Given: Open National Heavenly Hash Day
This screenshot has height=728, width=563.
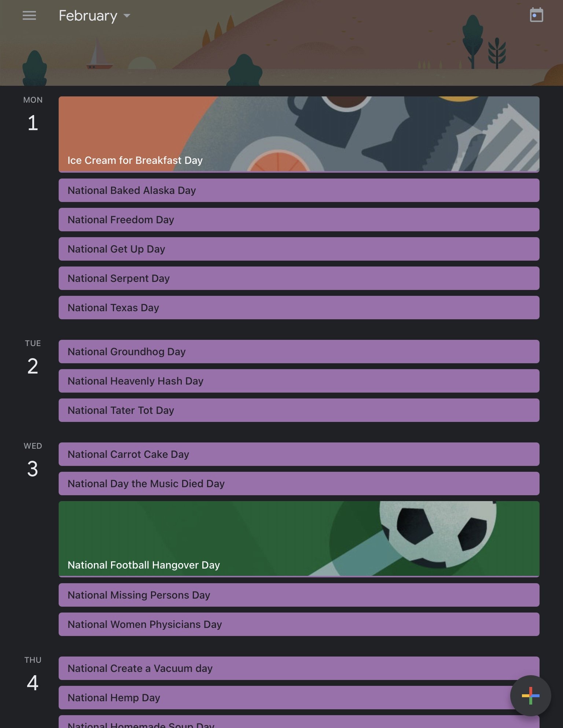Looking at the screenshot, I should point(299,381).
